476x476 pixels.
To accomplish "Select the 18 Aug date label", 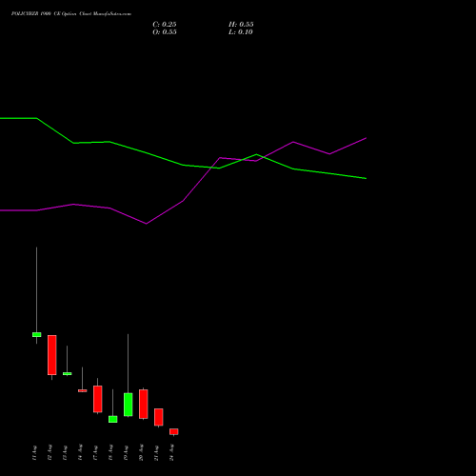I will 110,453.
